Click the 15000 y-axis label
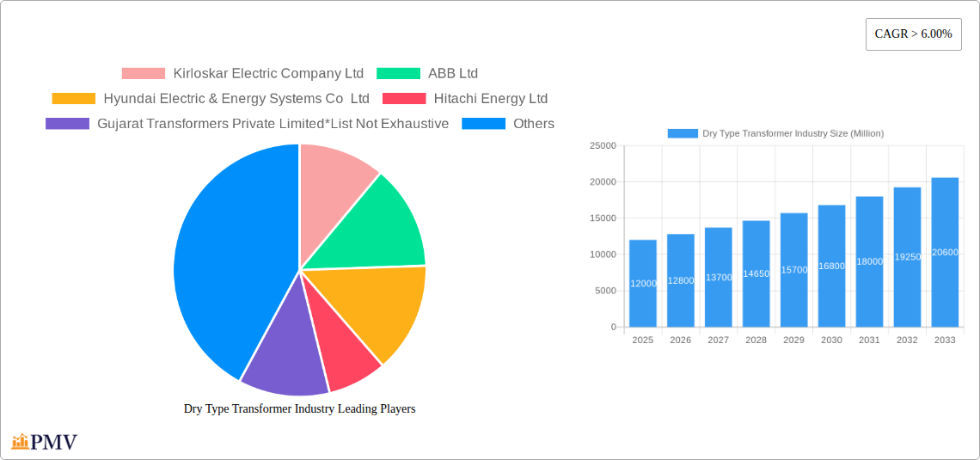 tap(603, 218)
